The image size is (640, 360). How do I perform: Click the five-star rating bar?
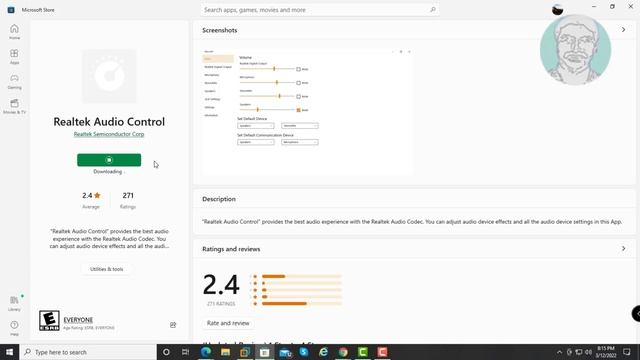[x=301, y=276]
